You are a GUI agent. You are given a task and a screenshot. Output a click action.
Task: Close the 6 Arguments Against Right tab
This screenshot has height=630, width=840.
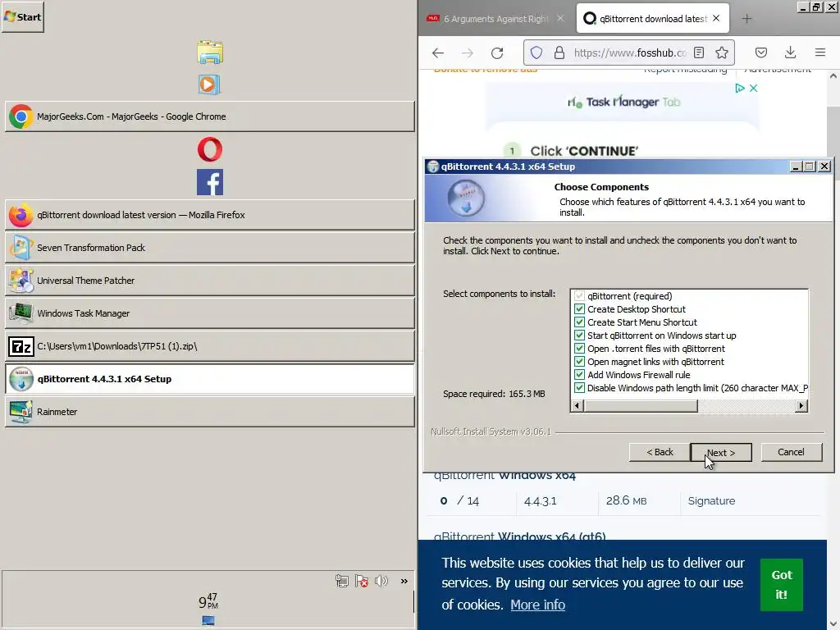(x=560, y=18)
